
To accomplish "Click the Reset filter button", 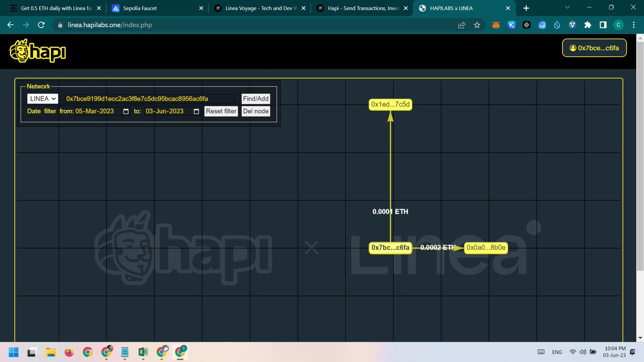I will [221, 111].
